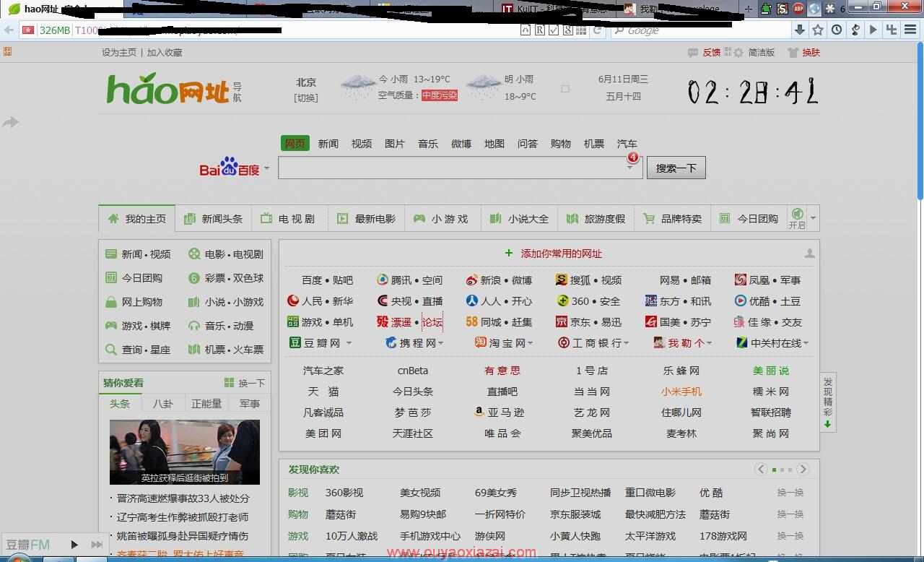Open 晋济高速燃爆事故33人被处分 headline
Image resolution: width=924 pixels, height=562 pixels.
(183, 498)
